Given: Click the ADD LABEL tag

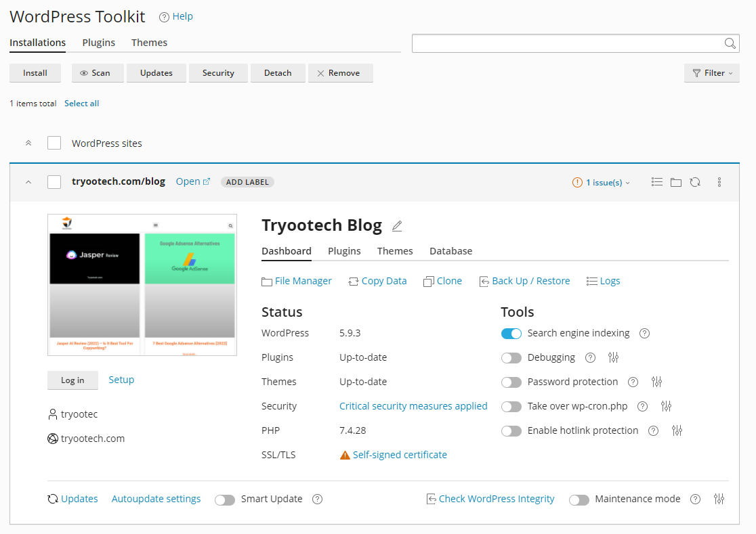Looking at the screenshot, I should 247,182.
